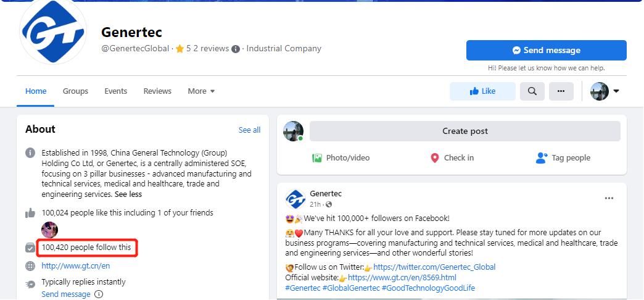The width and height of the screenshot is (644, 300).
Task: Click the Send message button
Action: point(546,50)
